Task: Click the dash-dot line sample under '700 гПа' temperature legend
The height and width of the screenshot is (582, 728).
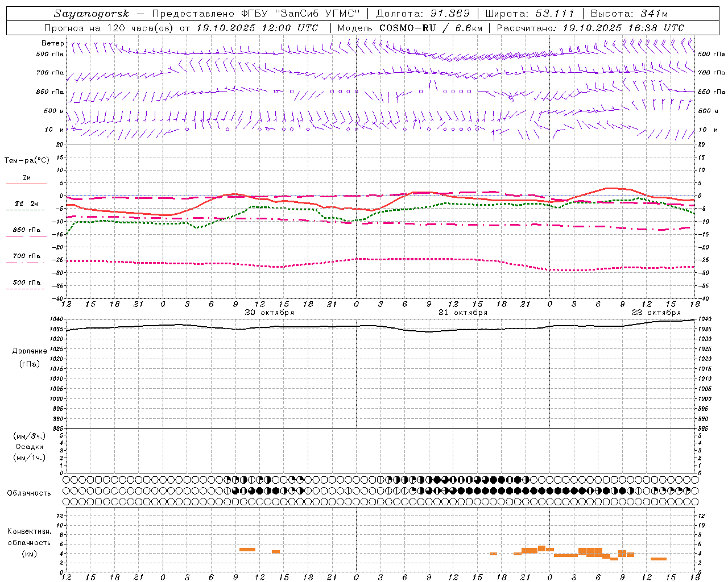Action: click(x=25, y=263)
